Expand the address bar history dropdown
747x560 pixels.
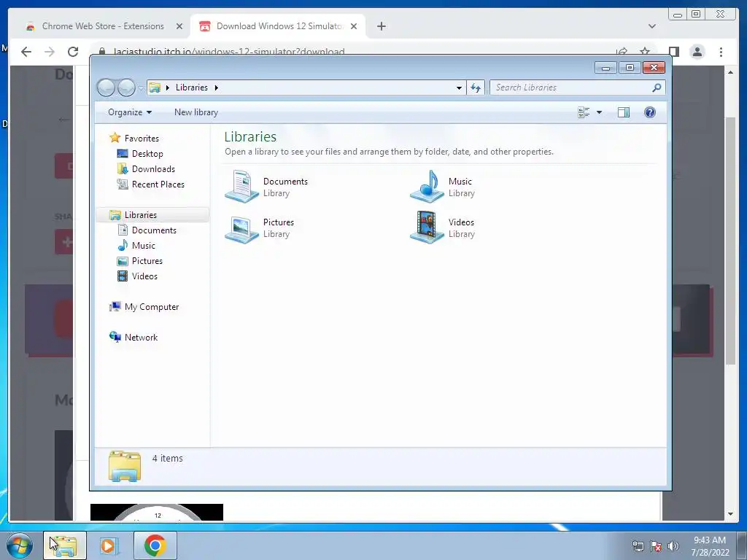coord(459,87)
